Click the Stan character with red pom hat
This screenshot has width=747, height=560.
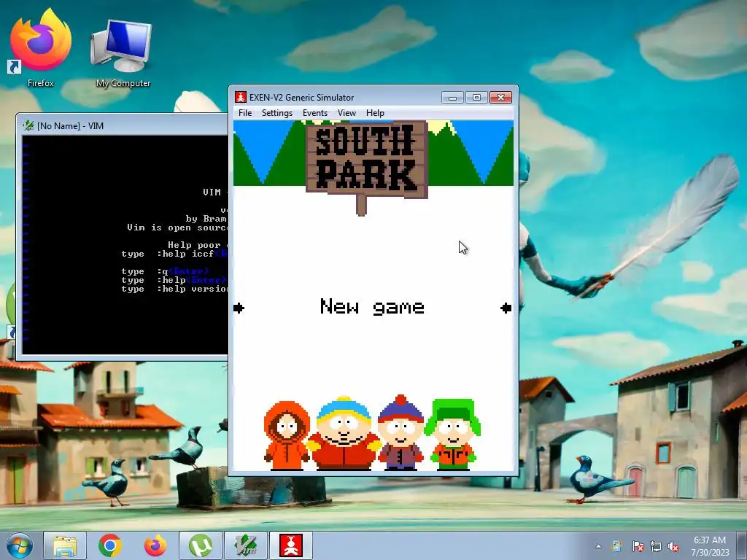tap(400, 432)
